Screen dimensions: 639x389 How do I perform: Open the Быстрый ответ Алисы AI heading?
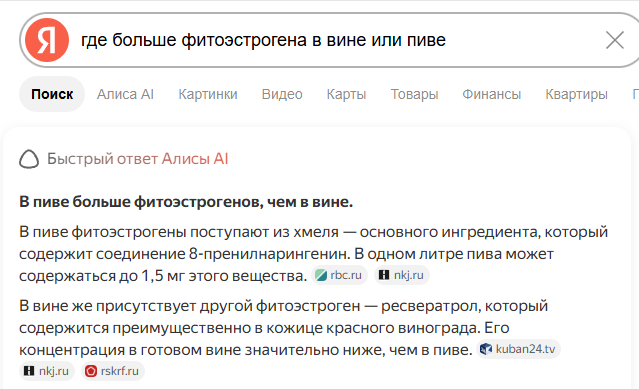(x=137, y=158)
